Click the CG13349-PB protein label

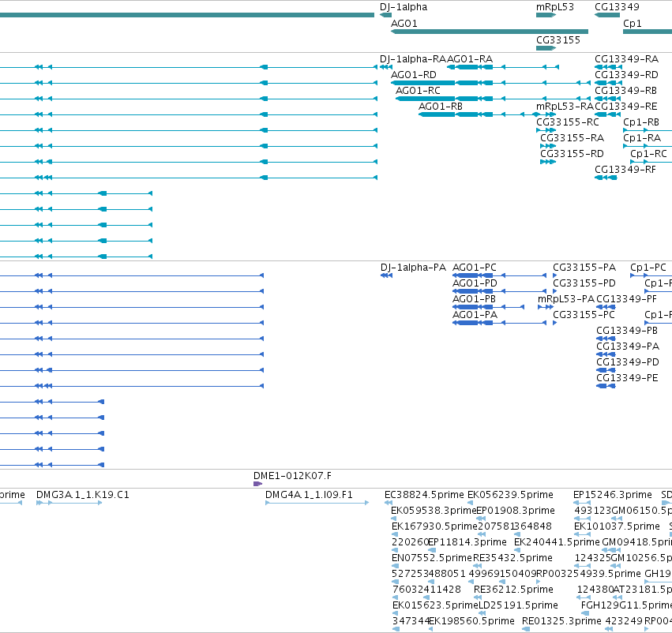627,331
